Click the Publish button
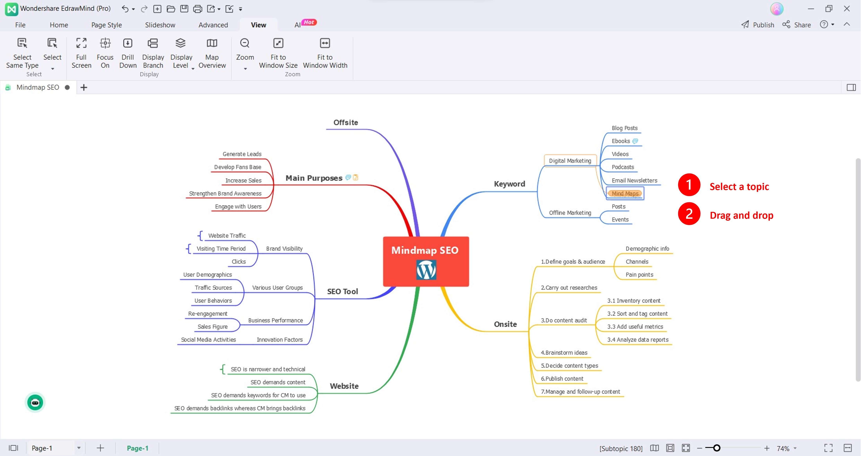Image resolution: width=868 pixels, height=456 pixels. (x=758, y=25)
